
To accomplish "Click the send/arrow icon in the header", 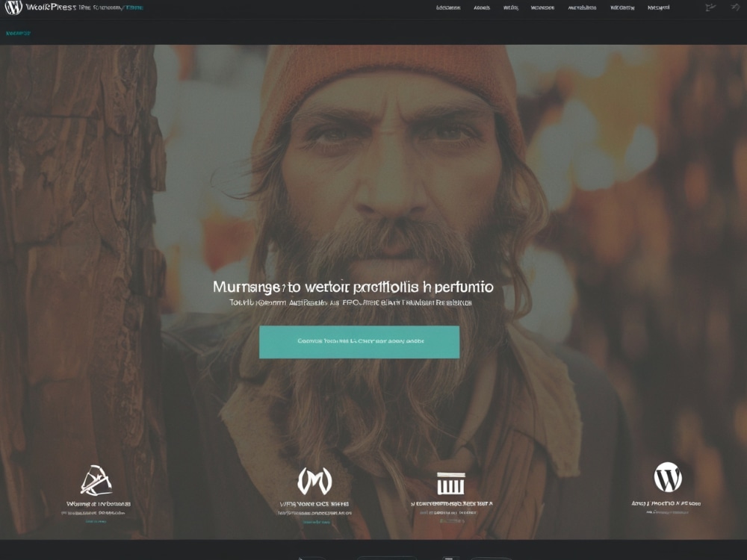I will [731, 6].
